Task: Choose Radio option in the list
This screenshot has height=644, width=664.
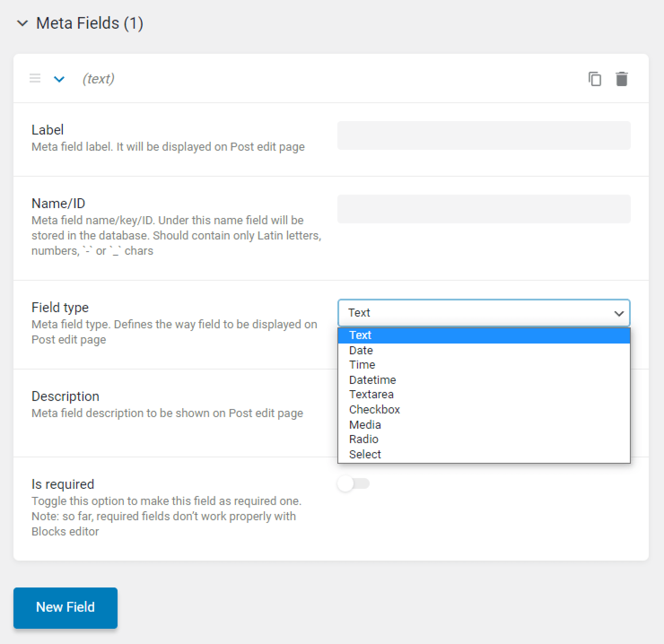Action: click(x=484, y=439)
